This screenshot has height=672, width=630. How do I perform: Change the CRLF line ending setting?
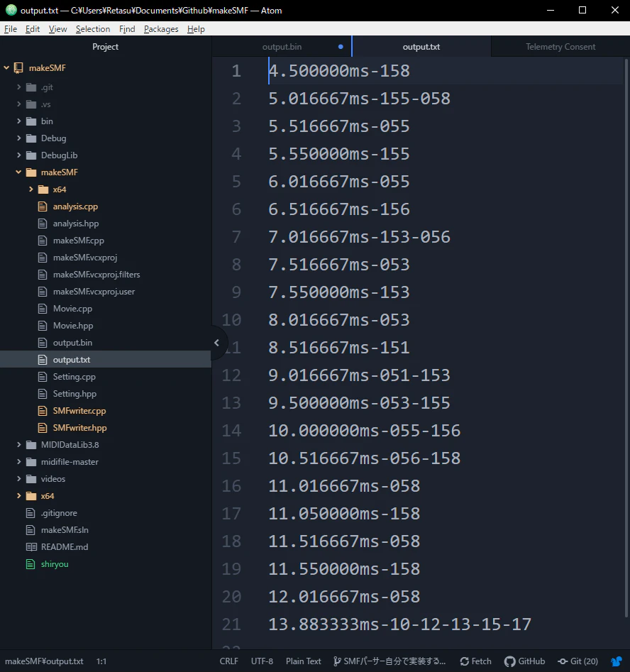pyautogui.click(x=229, y=661)
